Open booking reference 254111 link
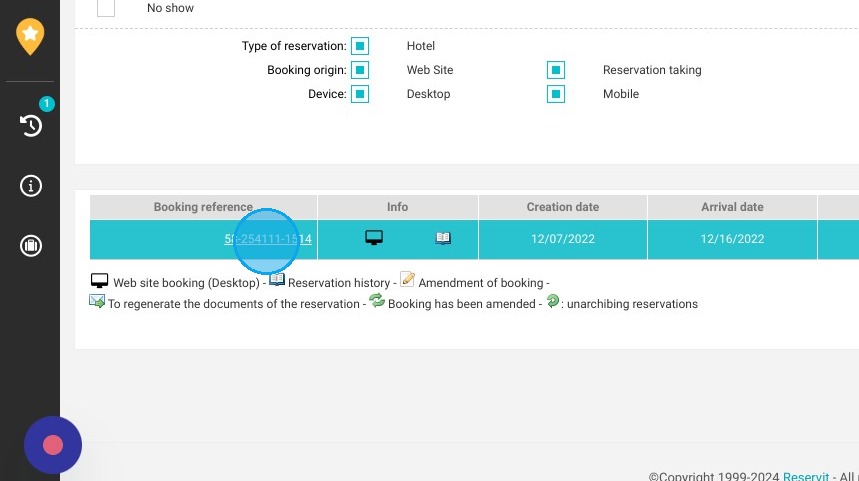Viewport: 859px width, 481px height. point(268,239)
